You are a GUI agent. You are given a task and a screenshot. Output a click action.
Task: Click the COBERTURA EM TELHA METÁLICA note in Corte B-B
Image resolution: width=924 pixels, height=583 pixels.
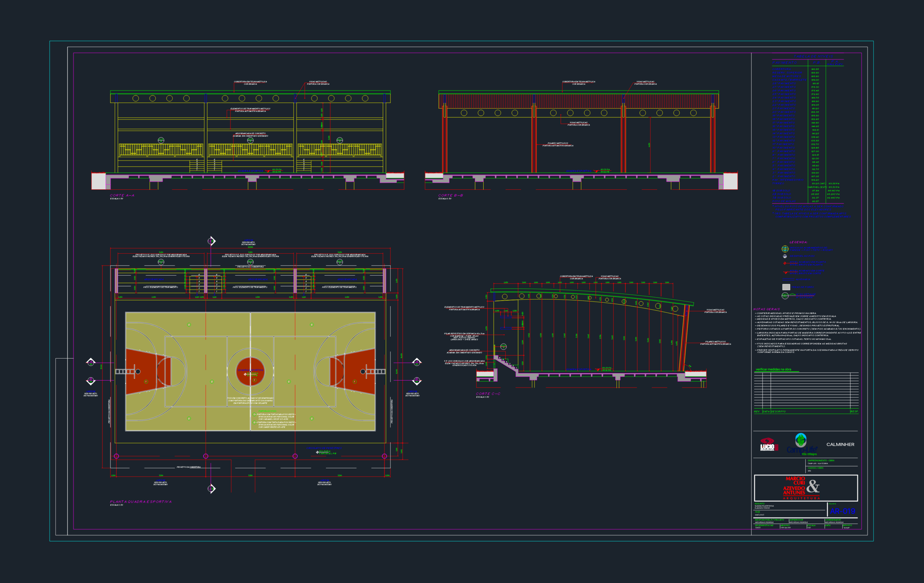[579, 83]
